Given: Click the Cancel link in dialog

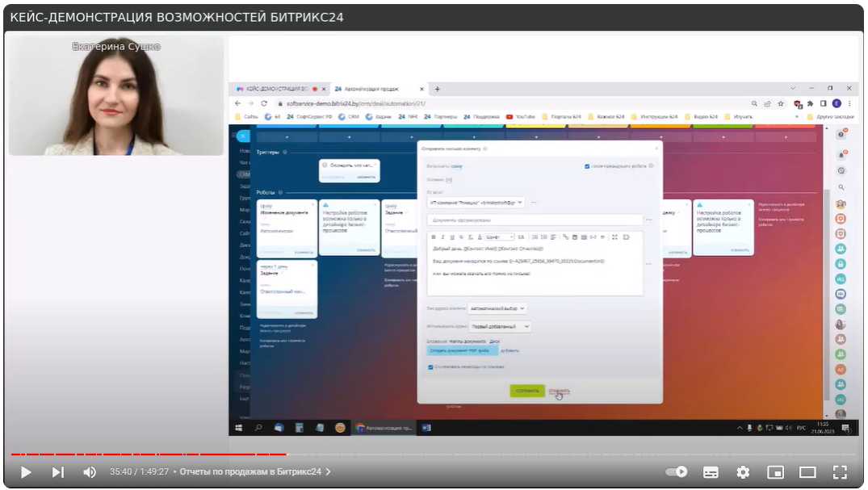Looking at the screenshot, I should pyautogui.click(x=559, y=391).
